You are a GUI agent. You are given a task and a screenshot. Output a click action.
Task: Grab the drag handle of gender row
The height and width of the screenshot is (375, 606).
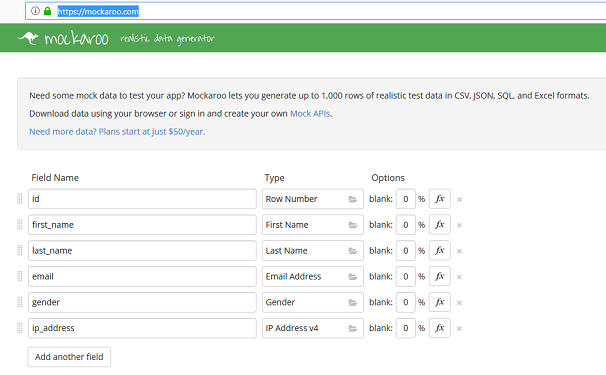coord(20,302)
